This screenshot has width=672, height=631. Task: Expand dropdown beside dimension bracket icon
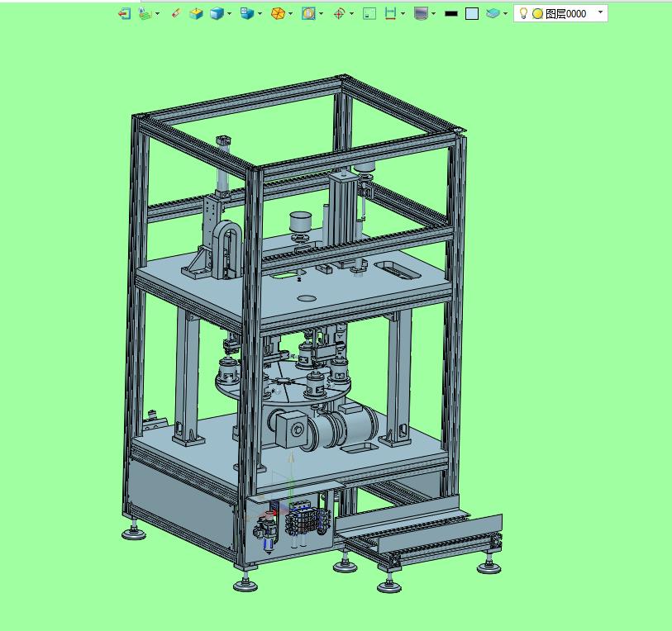pyautogui.click(x=403, y=14)
